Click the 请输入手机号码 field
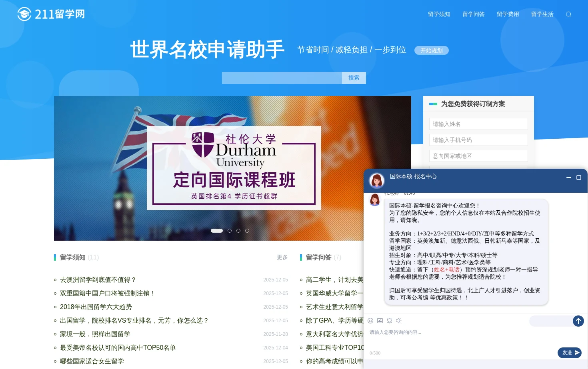 pyautogui.click(x=478, y=140)
